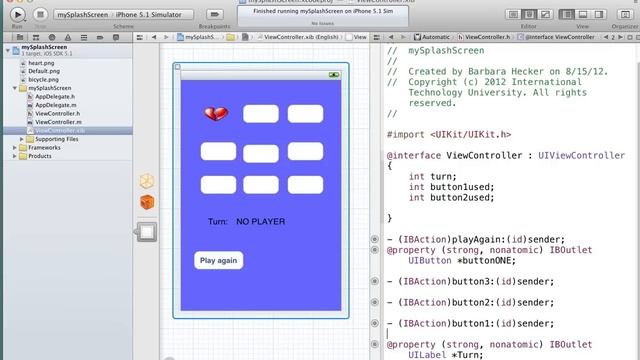Viewport: 640px width, 360px height.
Task: Click the playAgain action connection circle
Action: point(375,239)
